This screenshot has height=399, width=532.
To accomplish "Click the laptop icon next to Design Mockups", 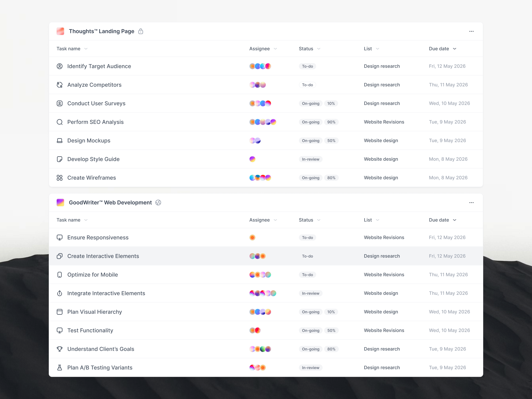I will pyautogui.click(x=60, y=141).
